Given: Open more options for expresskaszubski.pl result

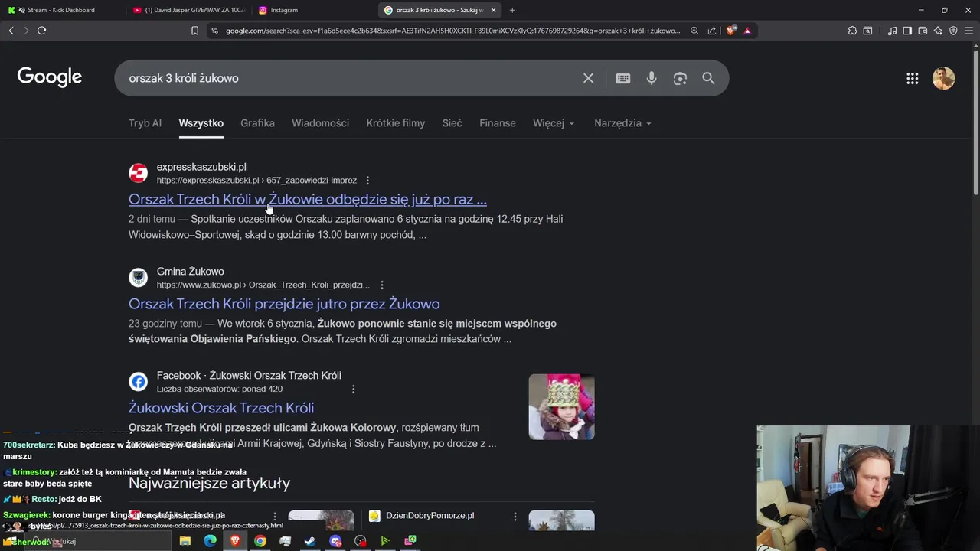Looking at the screenshot, I should [367, 181].
